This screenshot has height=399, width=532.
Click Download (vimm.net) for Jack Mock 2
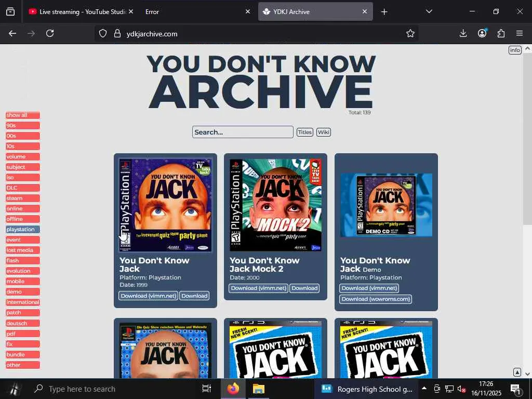click(259, 288)
